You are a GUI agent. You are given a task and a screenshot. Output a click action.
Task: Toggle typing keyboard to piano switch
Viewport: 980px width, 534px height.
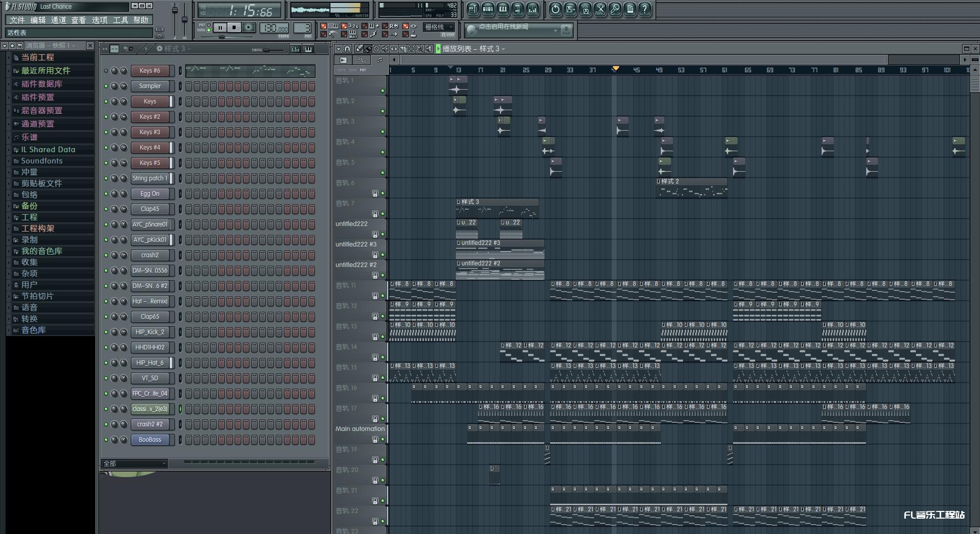click(323, 26)
